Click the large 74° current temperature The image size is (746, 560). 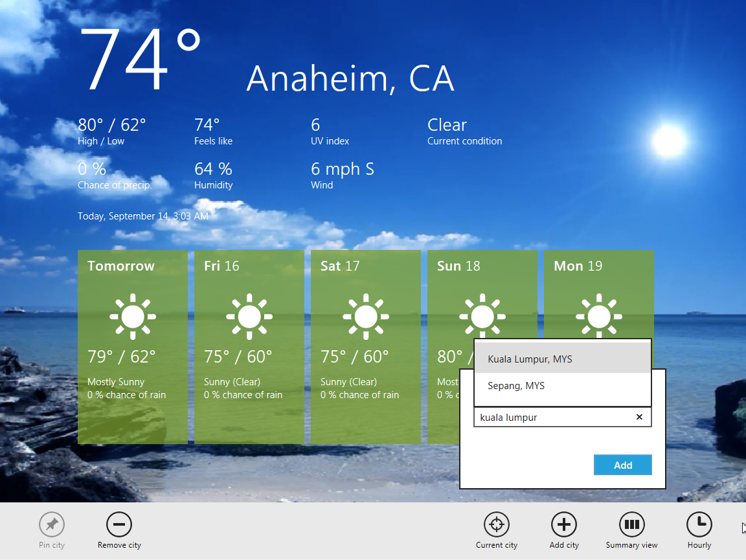coord(140,60)
